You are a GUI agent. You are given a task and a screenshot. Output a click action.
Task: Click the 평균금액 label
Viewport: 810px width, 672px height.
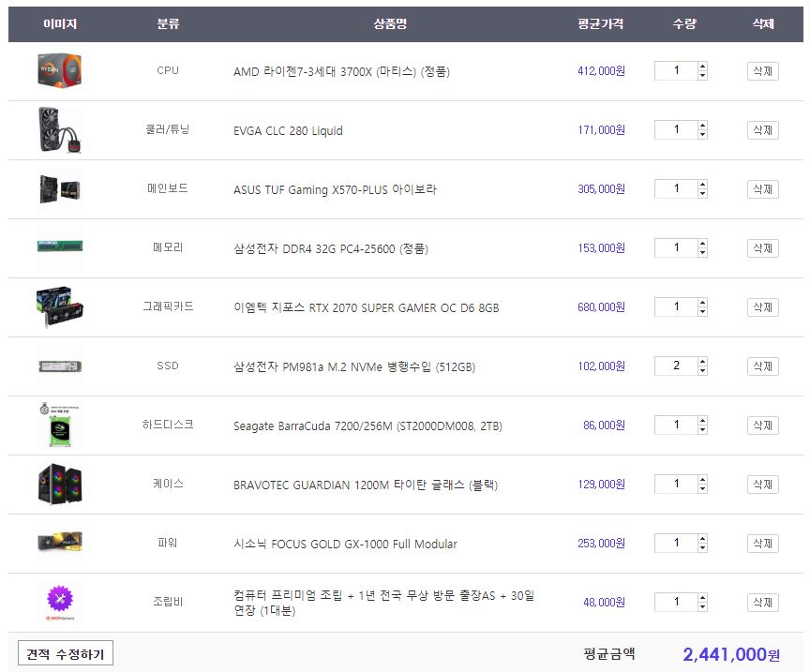pyautogui.click(x=609, y=654)
